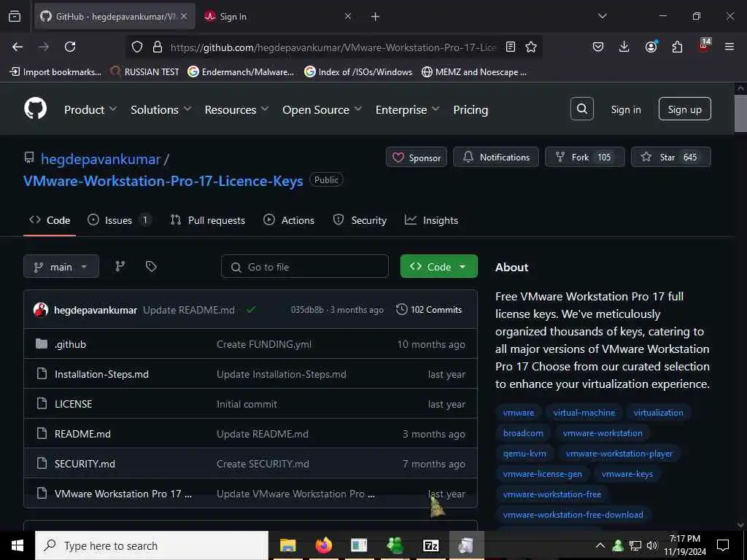This screenshot has height=560, width=747.
Task: Click the Sign up button
Action: (684, 109)
